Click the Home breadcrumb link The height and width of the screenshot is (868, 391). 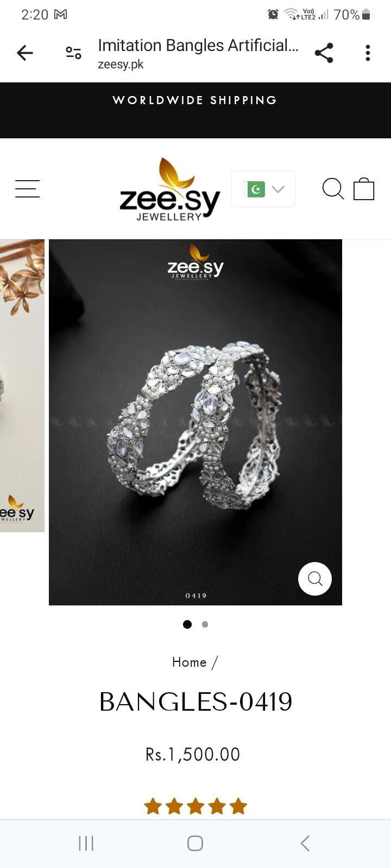pyautogui.click(x=189, y=662)
